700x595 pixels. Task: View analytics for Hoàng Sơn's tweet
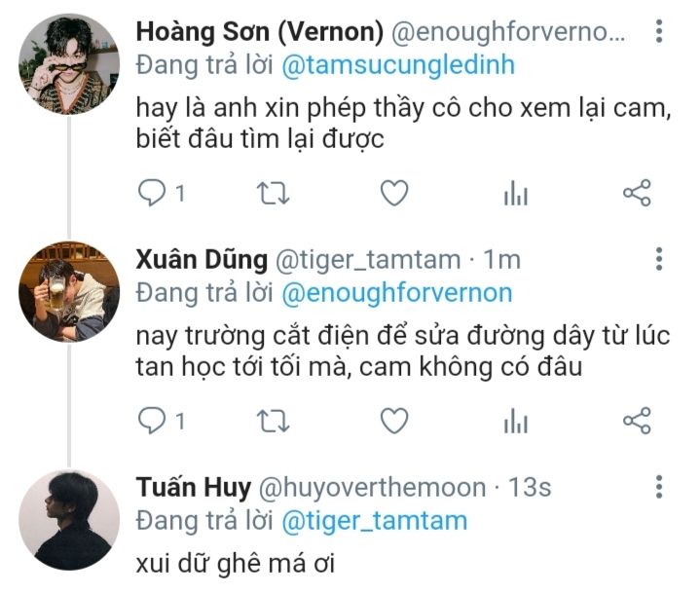515,194
